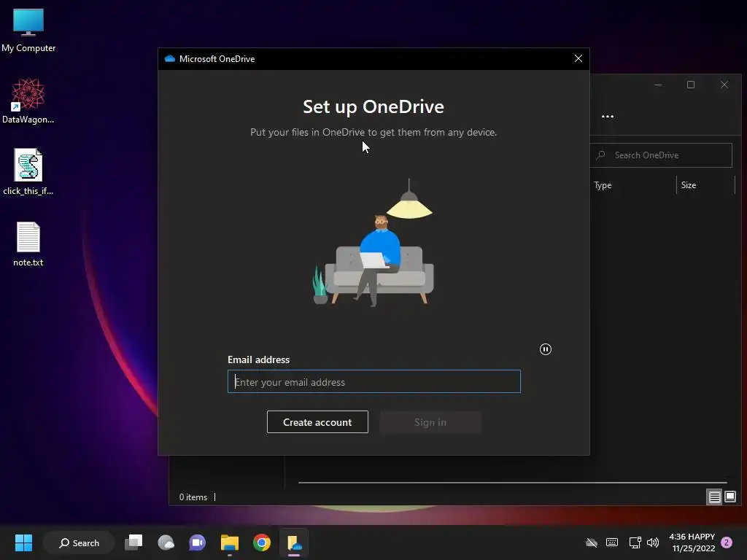Select the My Computer desktop icon

tap(28, 31)
